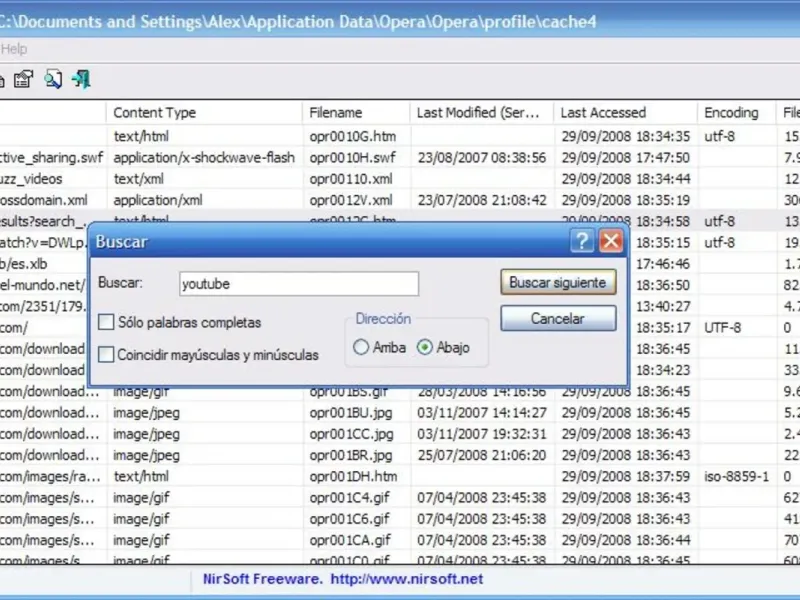
Task: Click the Cancelar button
Action: click(x=558, y=318)
